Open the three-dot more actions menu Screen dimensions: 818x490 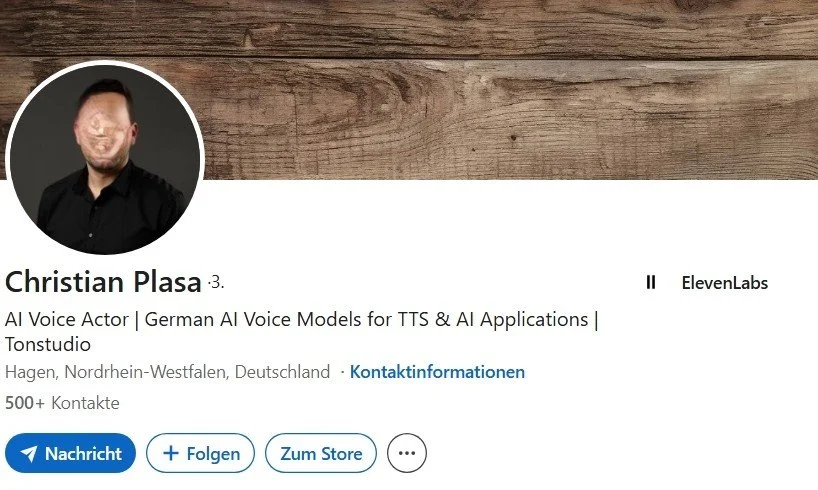point(407,453)
